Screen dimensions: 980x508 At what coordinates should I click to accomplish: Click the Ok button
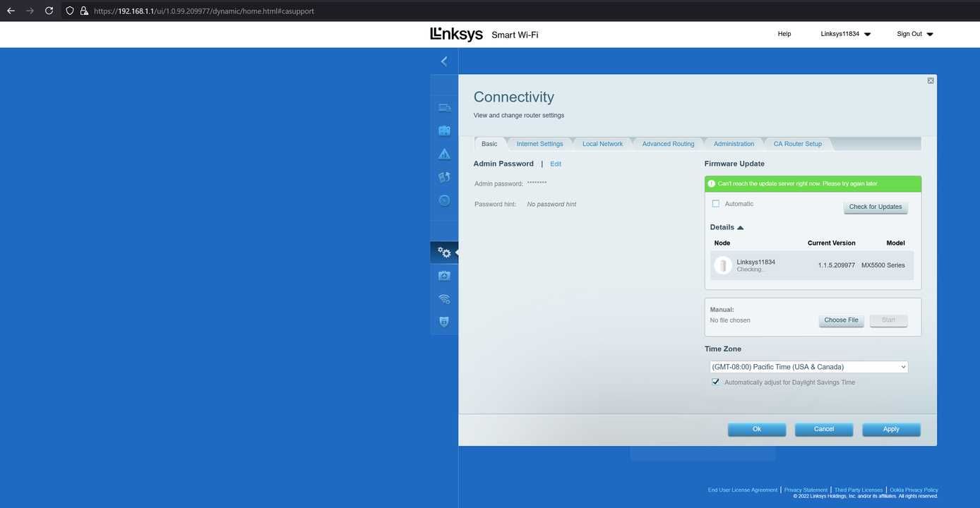pos(757,429)
